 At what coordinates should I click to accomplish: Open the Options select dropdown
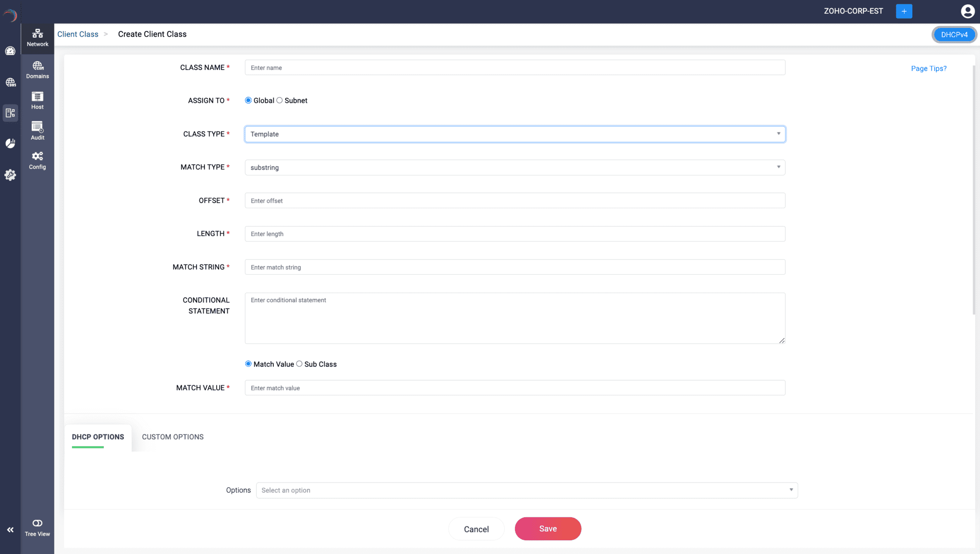click(x=527, y=490)
